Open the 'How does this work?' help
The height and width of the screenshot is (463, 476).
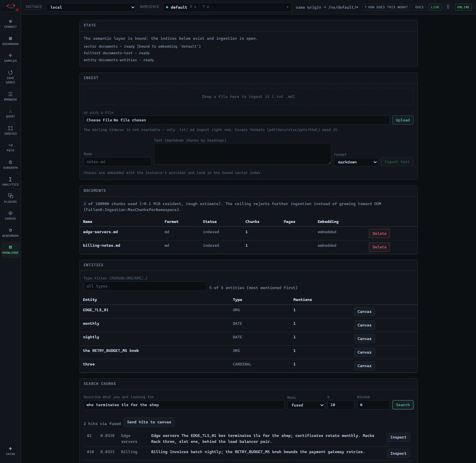pos(386,7)
